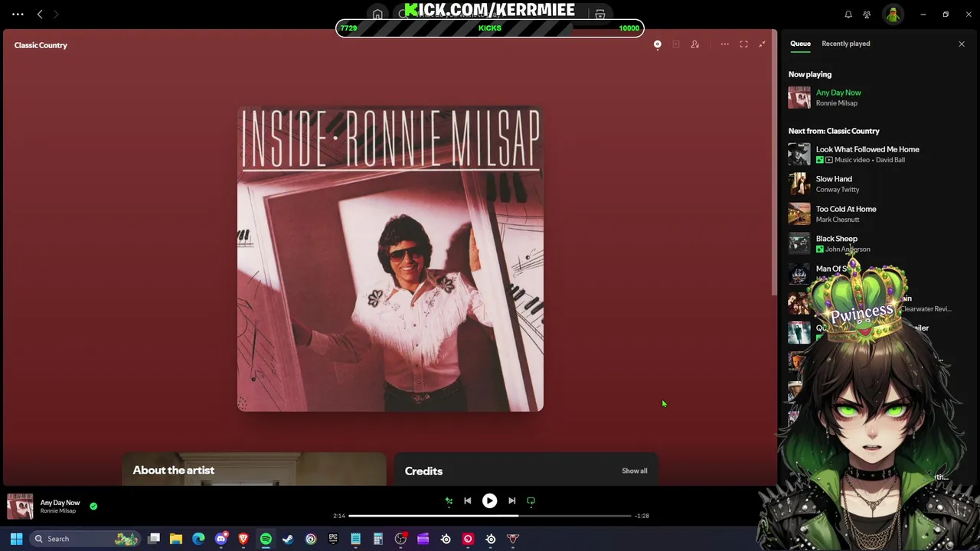Toggle the repeat button

coord(531,500)
